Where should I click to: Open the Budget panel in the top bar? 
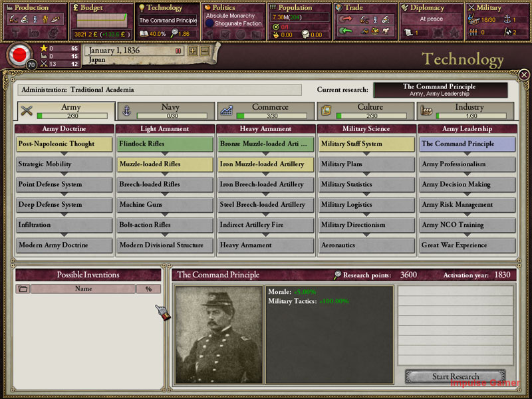click(102, 21)
